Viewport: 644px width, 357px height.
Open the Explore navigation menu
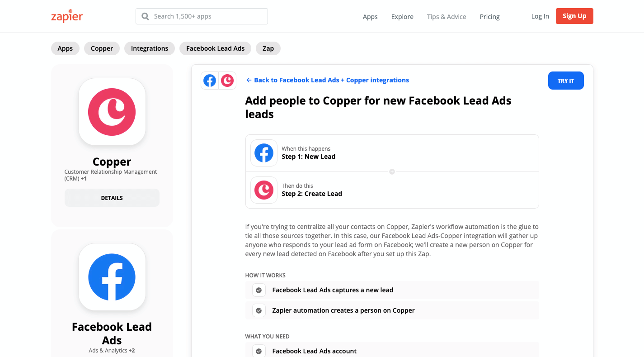[402, 17]
